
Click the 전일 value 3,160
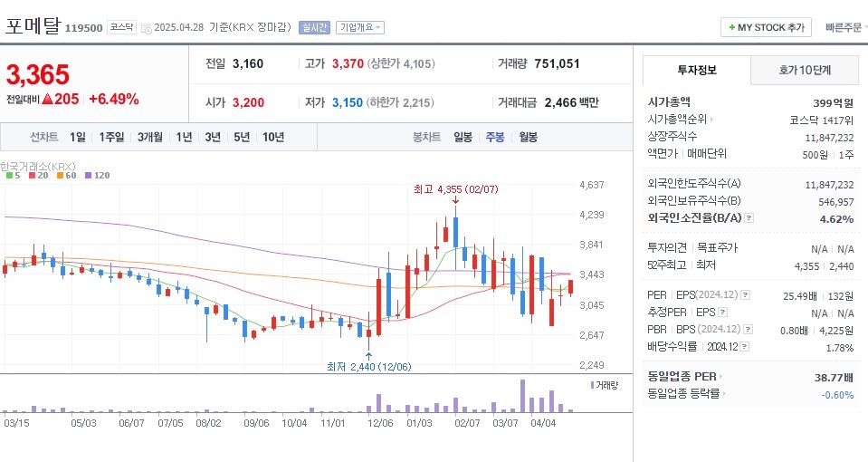[247, 63]
